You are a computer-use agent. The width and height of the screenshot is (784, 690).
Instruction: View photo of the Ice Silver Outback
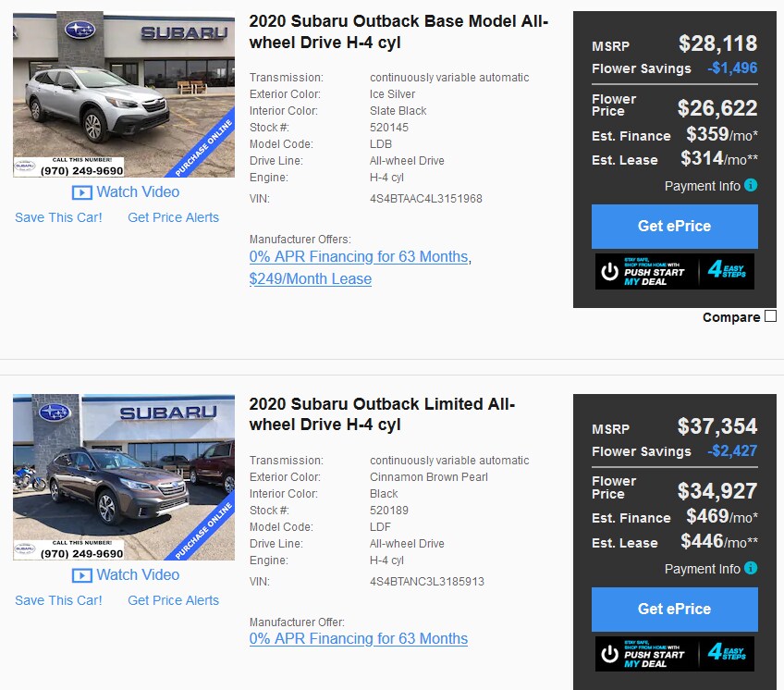coord(124,94)
